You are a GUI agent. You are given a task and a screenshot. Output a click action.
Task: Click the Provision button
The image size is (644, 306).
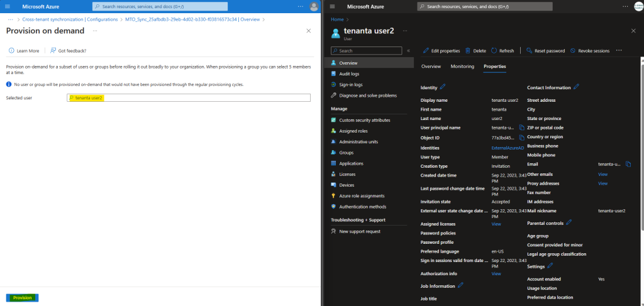coord(22,298)
